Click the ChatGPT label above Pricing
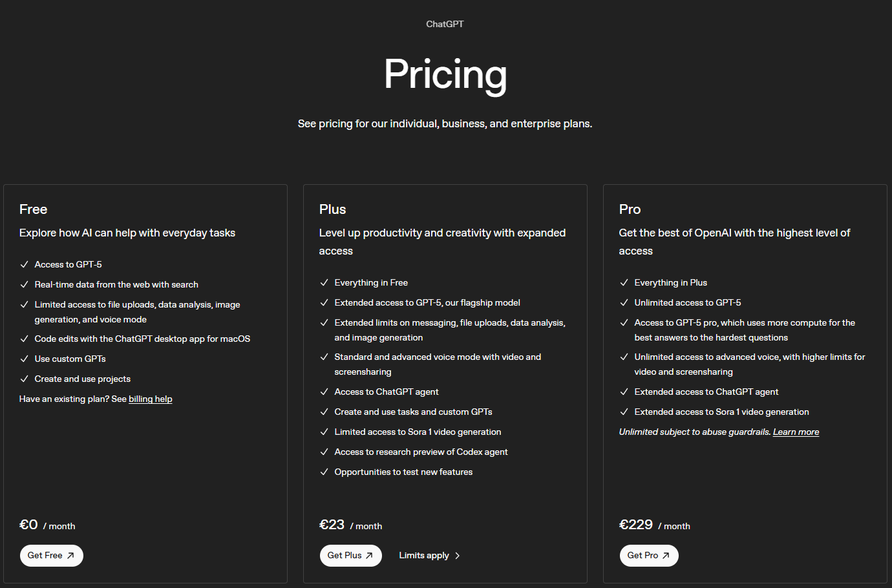The width and height of the screenshot is (892, 588). point(445,24)
